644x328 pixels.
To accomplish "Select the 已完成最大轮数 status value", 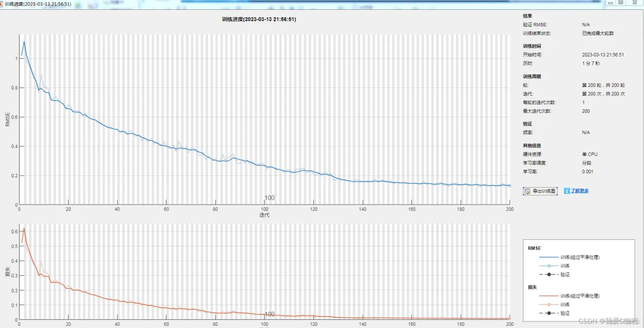I will point(598,34).
